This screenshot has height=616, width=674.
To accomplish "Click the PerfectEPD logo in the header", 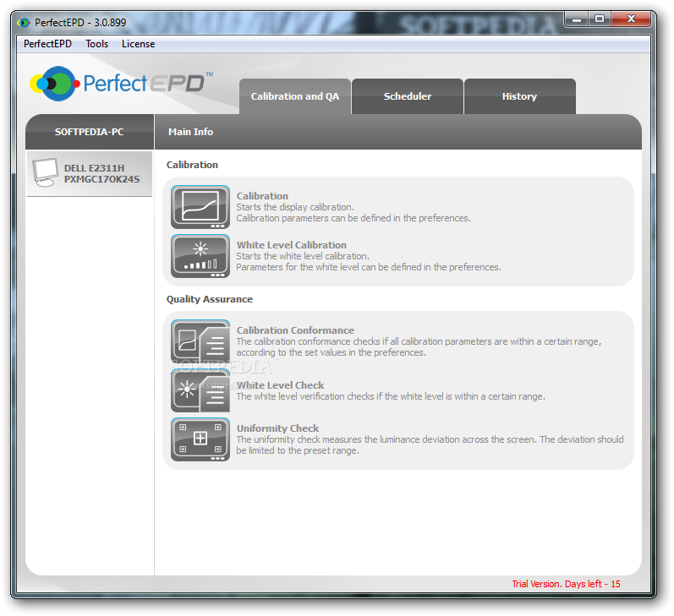I will 122,84.
